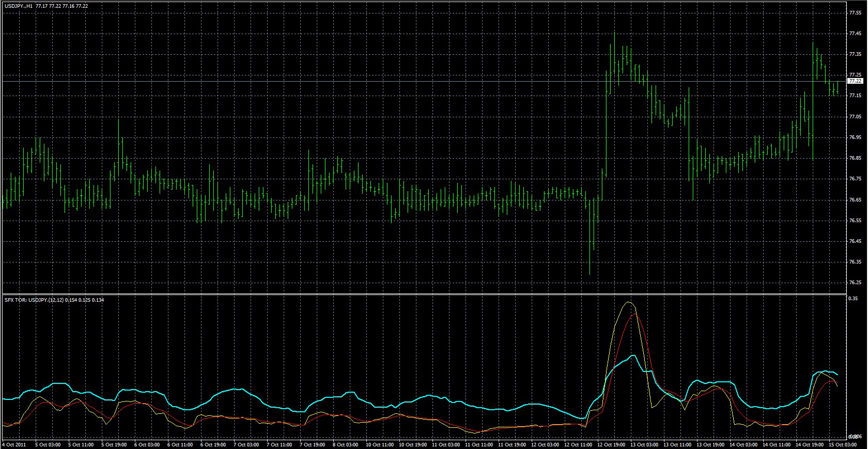Click the 10 Oct 11:00 time marker
This screenshot has width=868, height=449.
pyautogui.click(x=378, y=444)
